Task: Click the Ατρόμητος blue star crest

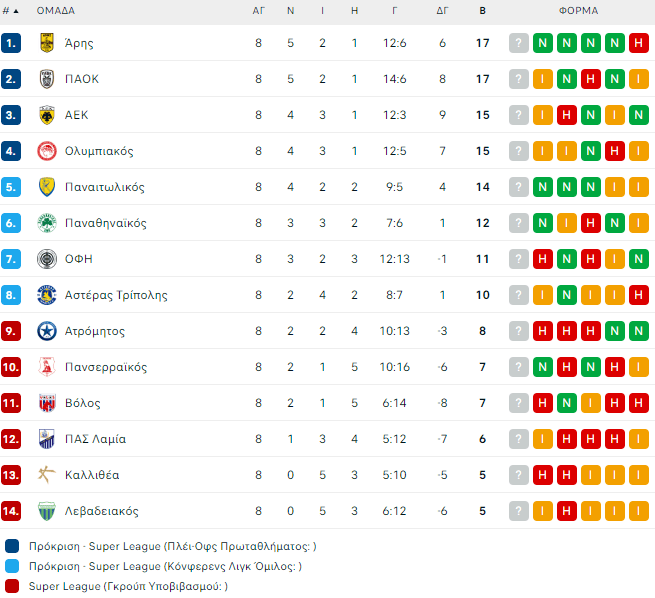Action: click(45, 331)
